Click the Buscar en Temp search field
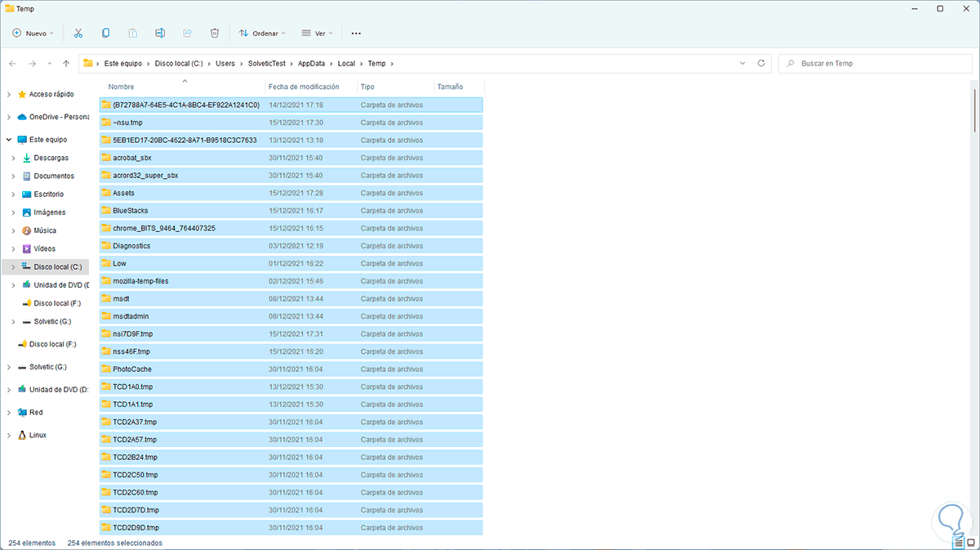This screenshot has height=550, width=980. (x=874, y=63)
